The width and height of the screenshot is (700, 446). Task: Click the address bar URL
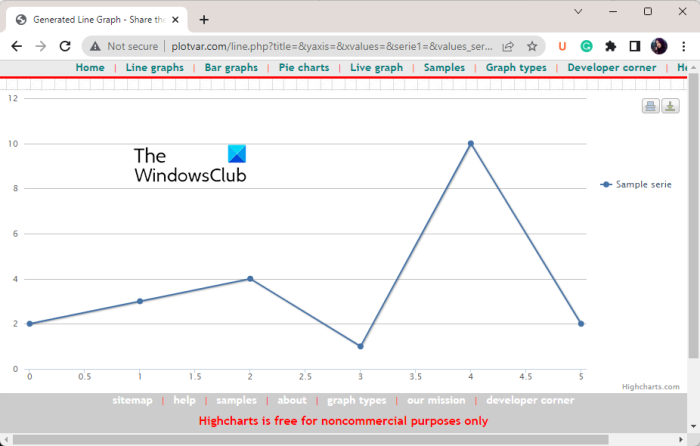pyautogui.click(x=332, y=46)
